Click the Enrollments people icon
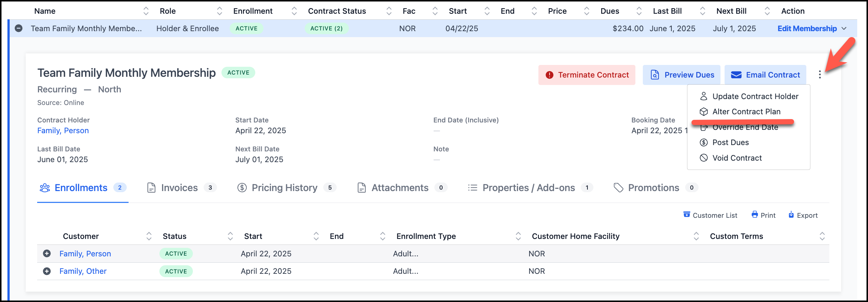Viewport: 868px width, 302px height. click(x=45, y=188)
